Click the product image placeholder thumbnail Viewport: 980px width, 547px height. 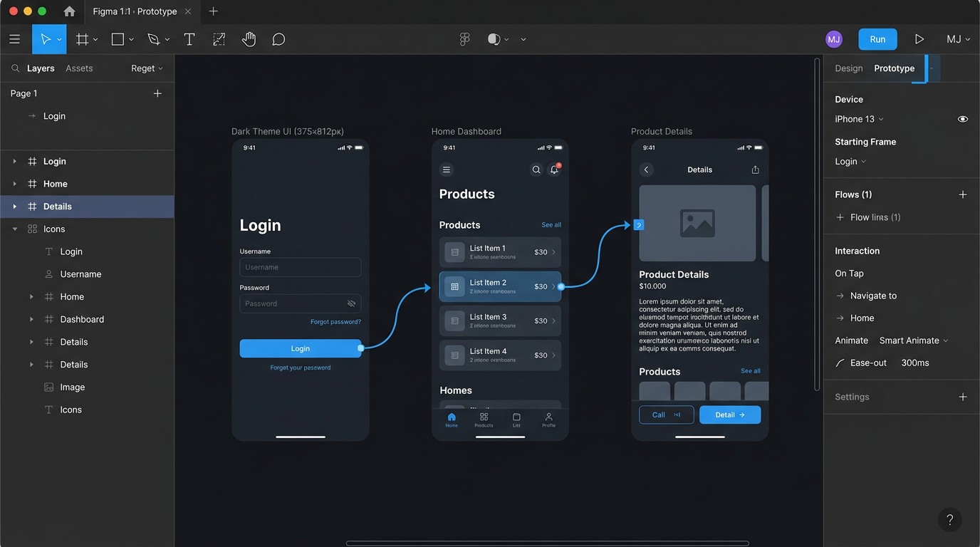[x=697, y=224]
